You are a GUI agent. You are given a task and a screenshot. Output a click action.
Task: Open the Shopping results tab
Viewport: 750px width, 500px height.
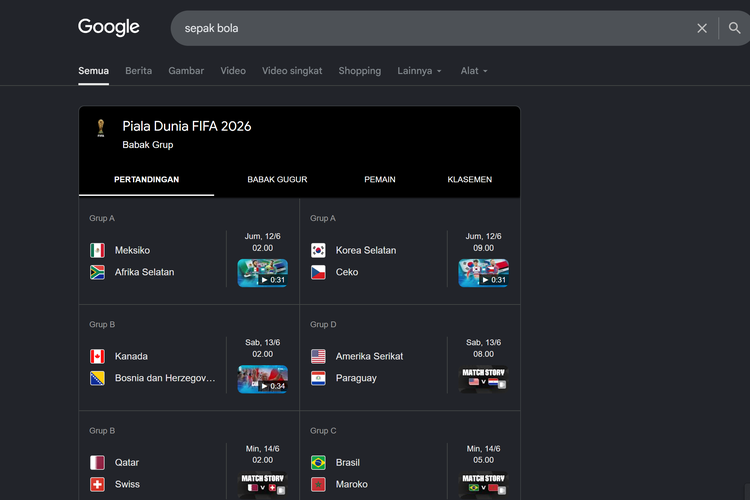(x=360, y=71)
